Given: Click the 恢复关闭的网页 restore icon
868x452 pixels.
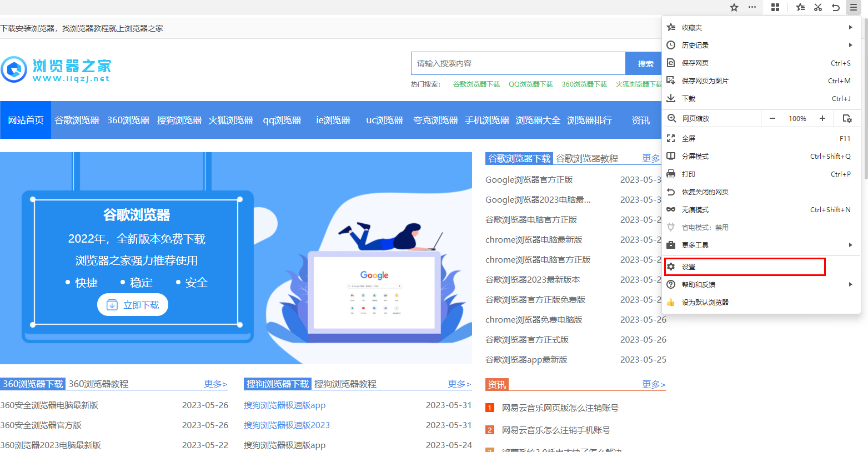Looking at the screenshot, I should [671, 192].
